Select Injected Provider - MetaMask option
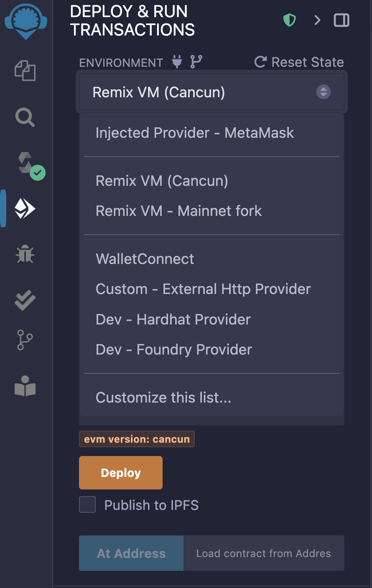Viewport: 372px width, 588px height. tap(195, 133)
